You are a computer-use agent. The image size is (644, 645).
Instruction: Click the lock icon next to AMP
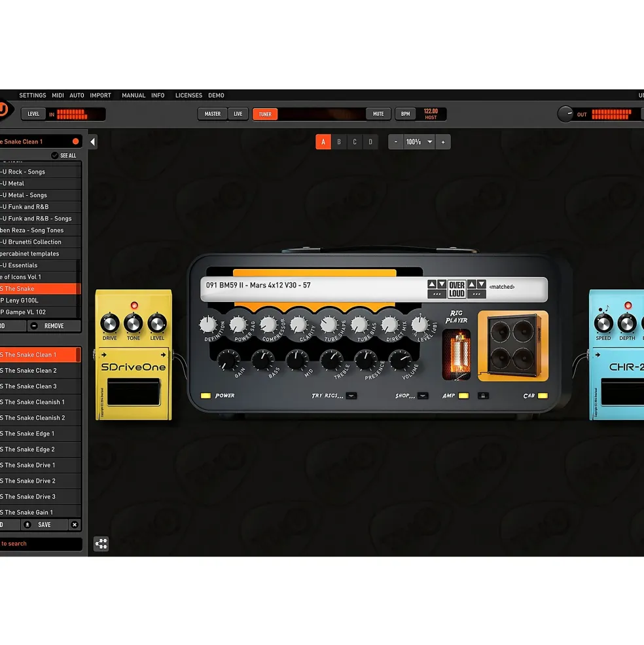pyautogui.click(x=483, y=396)
